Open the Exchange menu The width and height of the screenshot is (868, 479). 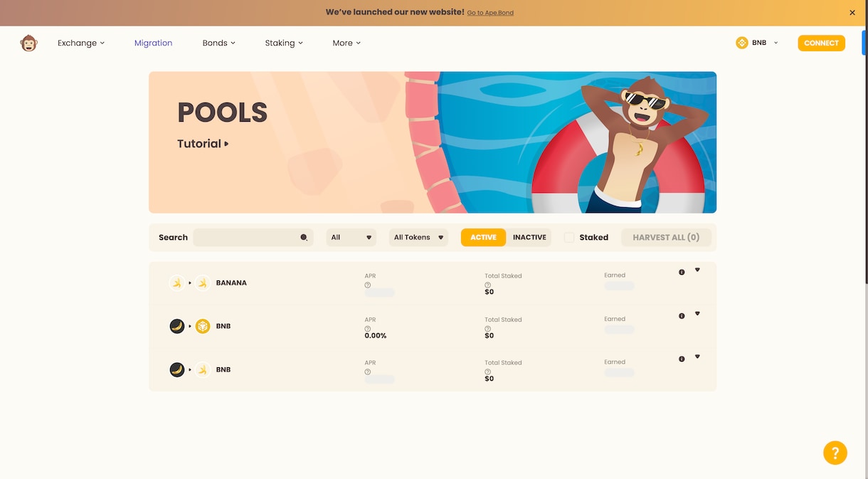81,43
